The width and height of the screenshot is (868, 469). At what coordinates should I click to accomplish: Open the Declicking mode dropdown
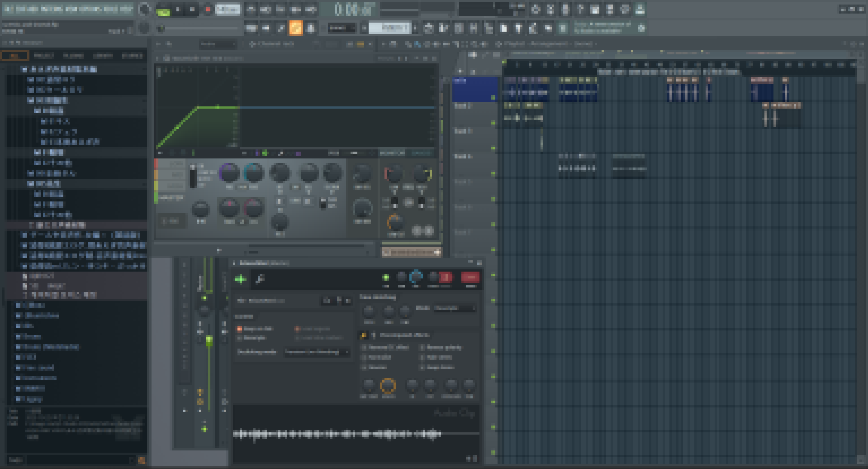click(x=317, y=352)
